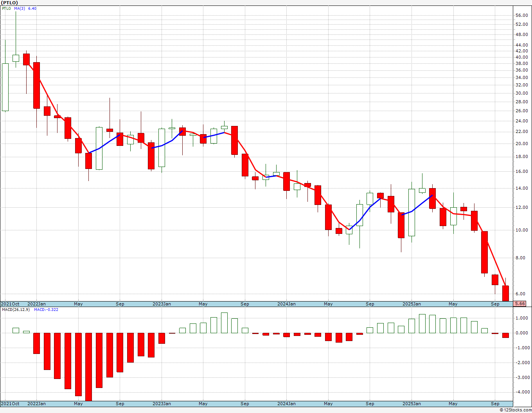Image resolution: width=532 pixels, height=413 pixels.
Task: Click the 56.00 price axis label
Action: coord(521,15)
